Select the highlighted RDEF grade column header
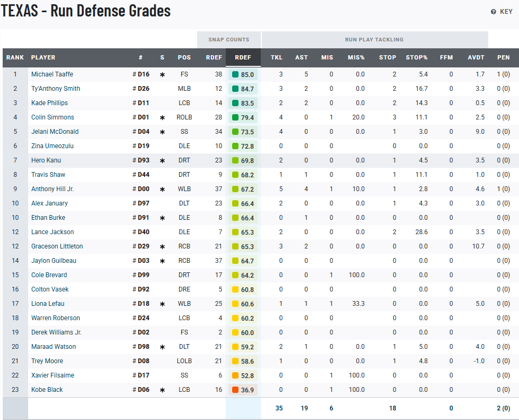Viewport: 519px width, 420px height. [x=243, y=57]
